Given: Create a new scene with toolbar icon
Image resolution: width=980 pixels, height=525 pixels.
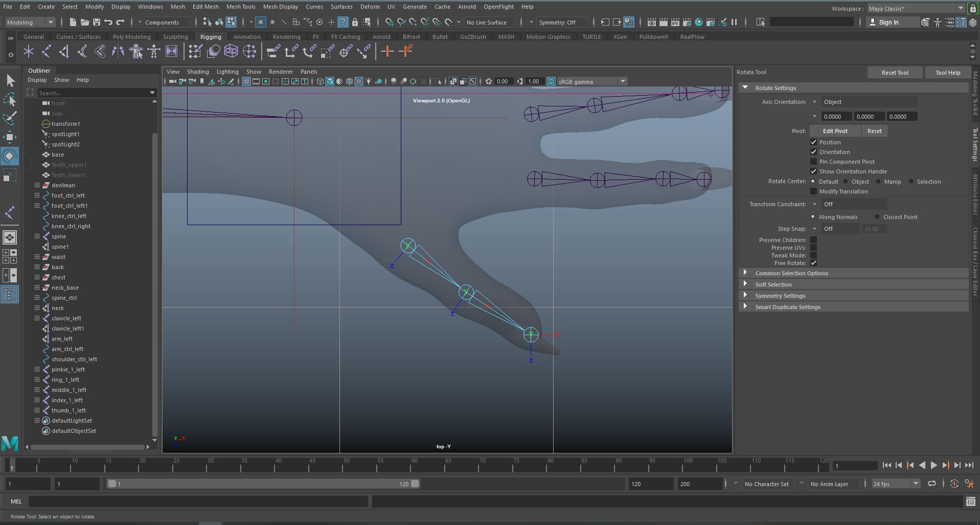Looking at the screenshot, I should (x=73, y=22).
